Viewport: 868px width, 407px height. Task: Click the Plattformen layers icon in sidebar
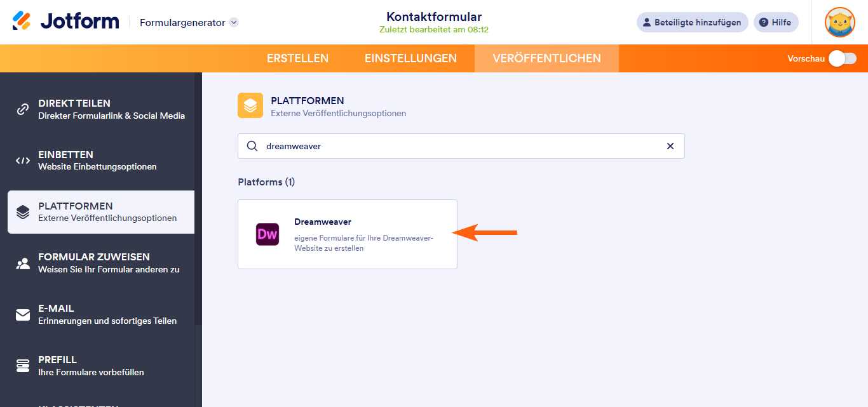click(x=23, y=212)
